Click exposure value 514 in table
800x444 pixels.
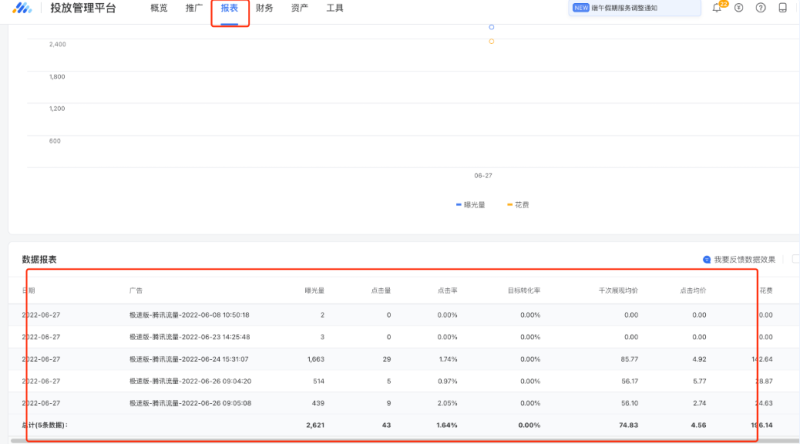click(318, 381)
